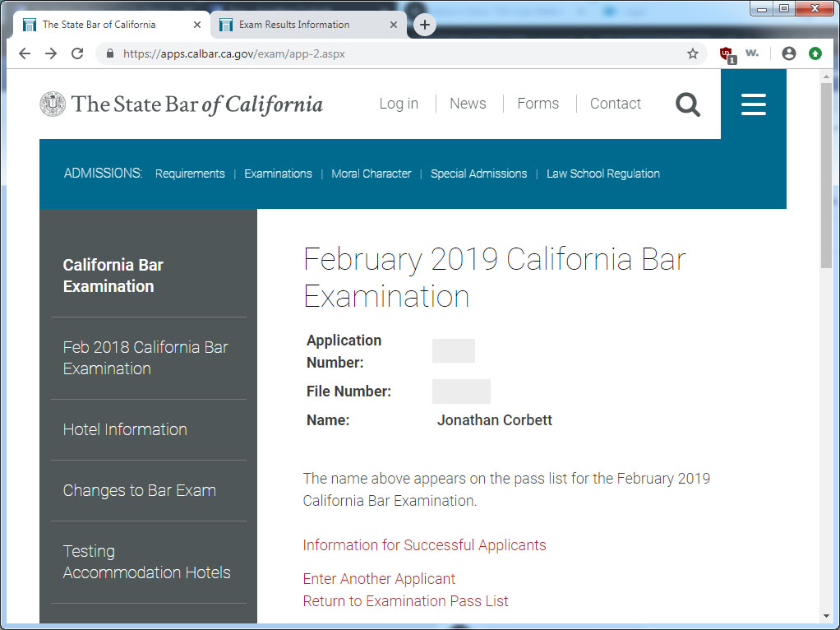Click the page scrollbar down arrow
The width and height of the screenshot is (840, 630).
pyautogui.click(x=826, y=618)
